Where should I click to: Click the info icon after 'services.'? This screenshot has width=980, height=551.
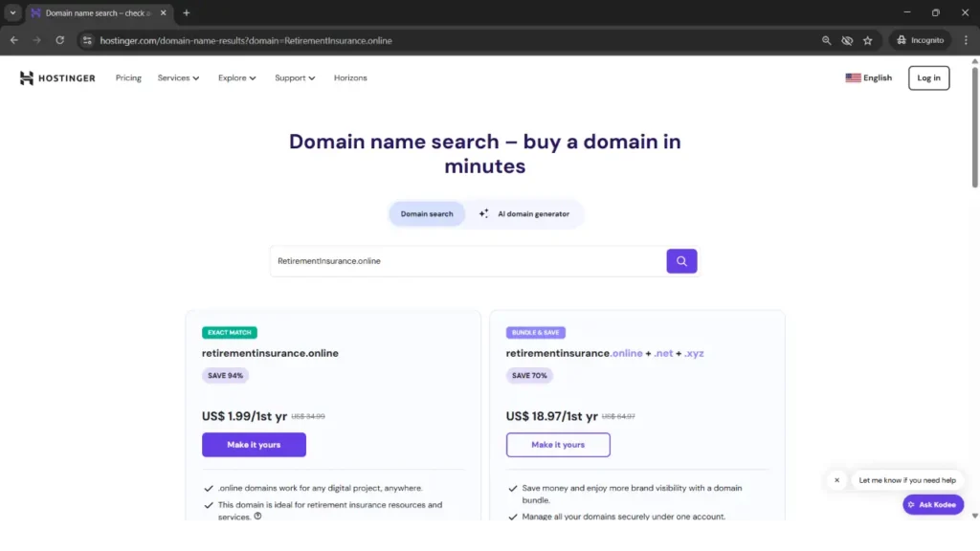point(257,516)
